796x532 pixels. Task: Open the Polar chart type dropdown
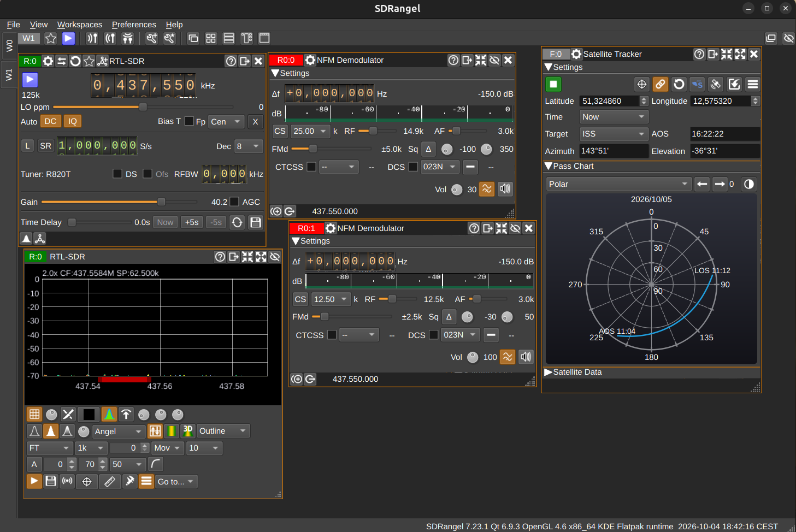[619, 184]
